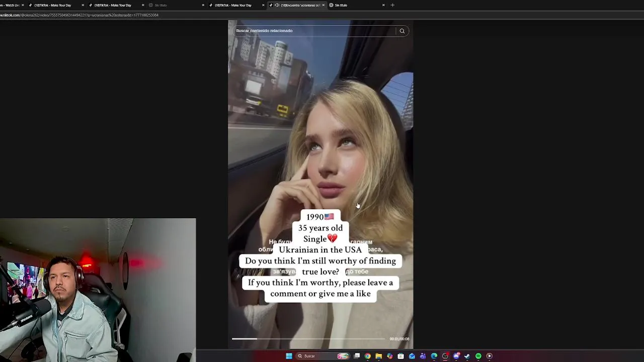Click the 00:01/00:08 video time label

coord(399,339)
